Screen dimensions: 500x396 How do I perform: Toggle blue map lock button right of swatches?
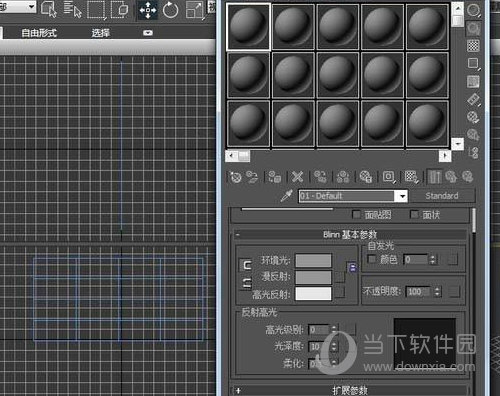pyautogui.click(x=353, y=267)
